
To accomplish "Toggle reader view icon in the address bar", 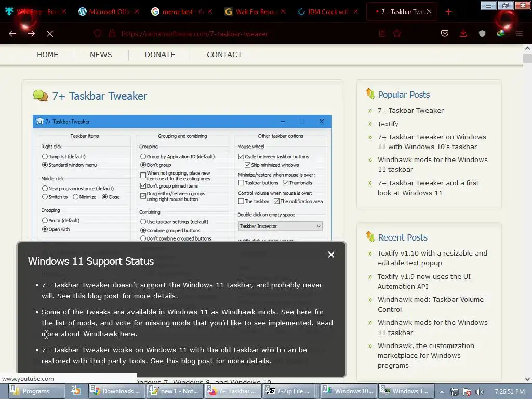I will [x=382, y=34].
